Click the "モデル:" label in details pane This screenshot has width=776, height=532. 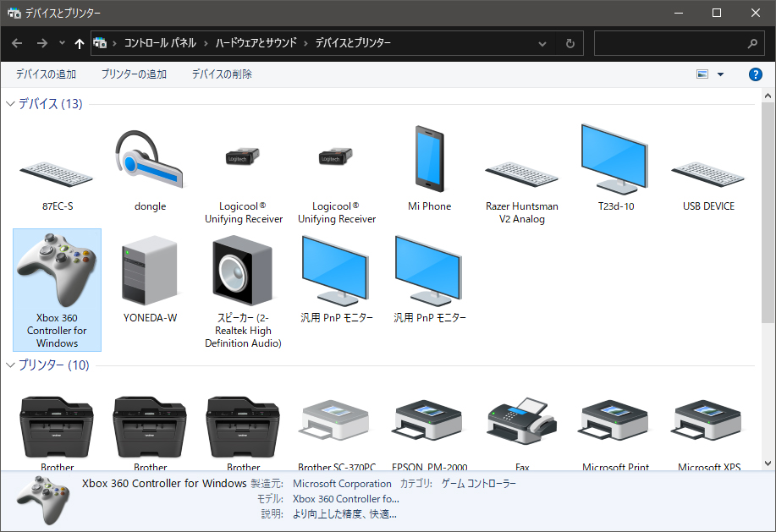click(x=270, y=499)
